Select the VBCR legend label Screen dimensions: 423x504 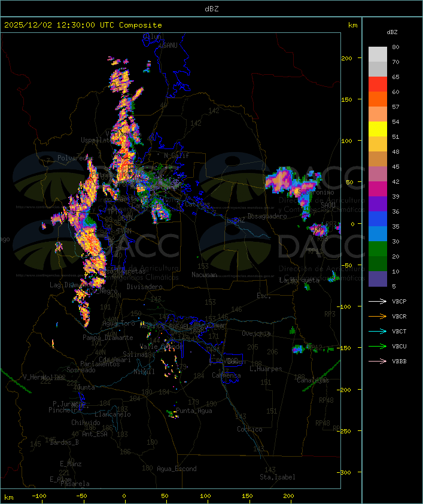(399, 317)
